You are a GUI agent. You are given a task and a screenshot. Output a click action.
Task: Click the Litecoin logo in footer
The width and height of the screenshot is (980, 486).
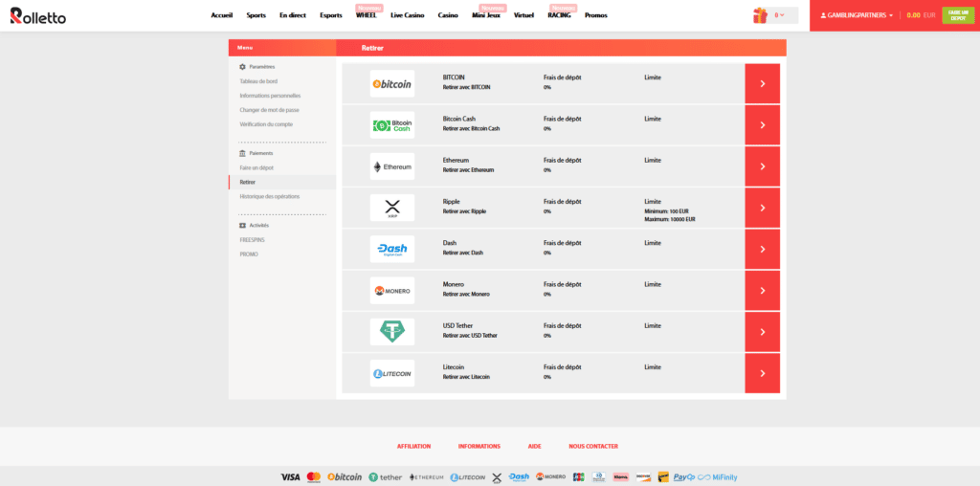pos(467,477)
